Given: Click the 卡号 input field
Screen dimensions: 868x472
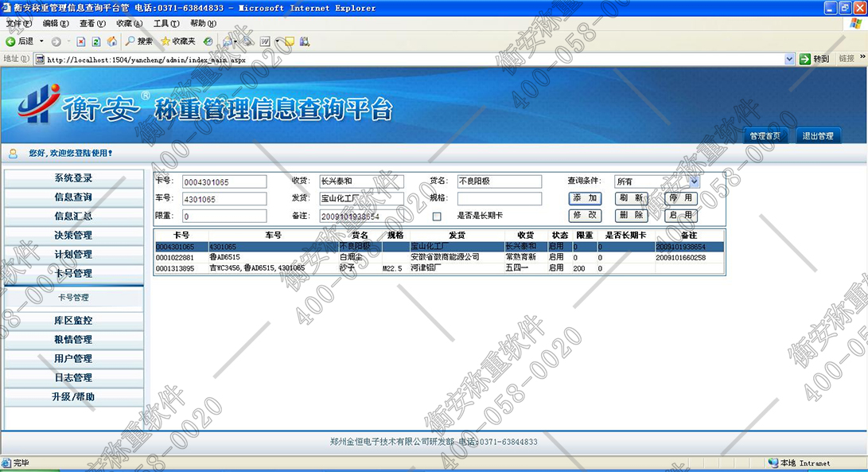Looking at the screenshot, I should pyautogui.click(x=224, y=181).
